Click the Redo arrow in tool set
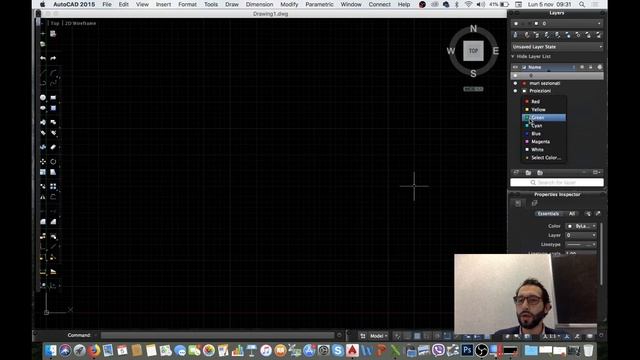This screenshot has width=640, height=360. click(x=53, y=58)
